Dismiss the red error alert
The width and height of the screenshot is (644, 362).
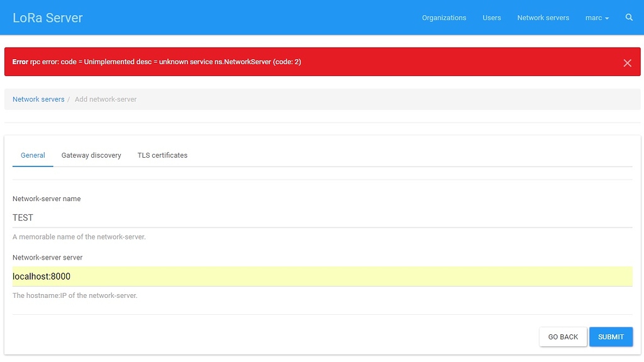[x=627, y=63]
